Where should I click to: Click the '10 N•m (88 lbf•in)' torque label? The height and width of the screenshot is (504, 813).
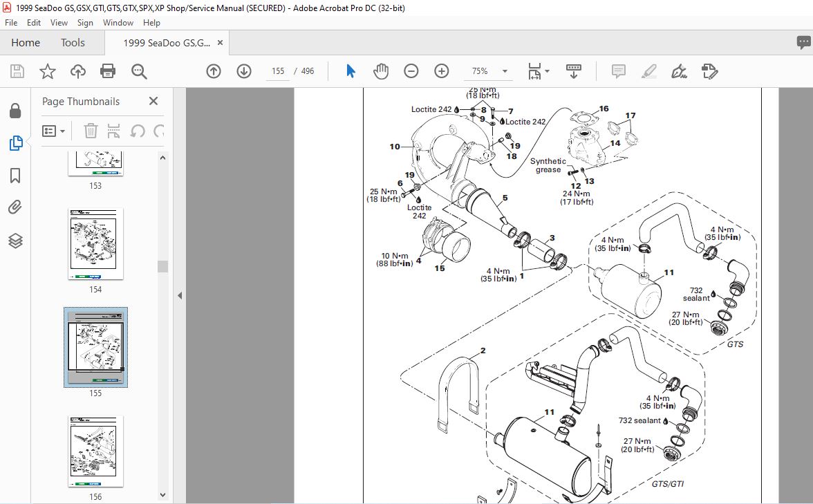point(395,260)
